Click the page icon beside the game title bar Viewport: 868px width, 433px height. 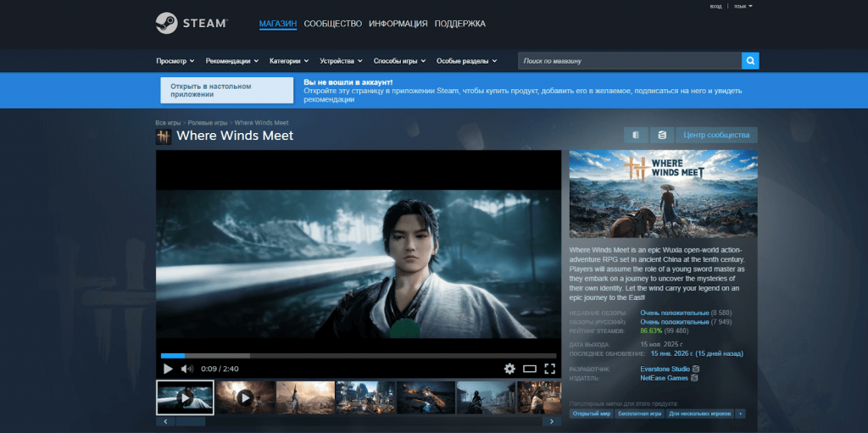point(635,136)
